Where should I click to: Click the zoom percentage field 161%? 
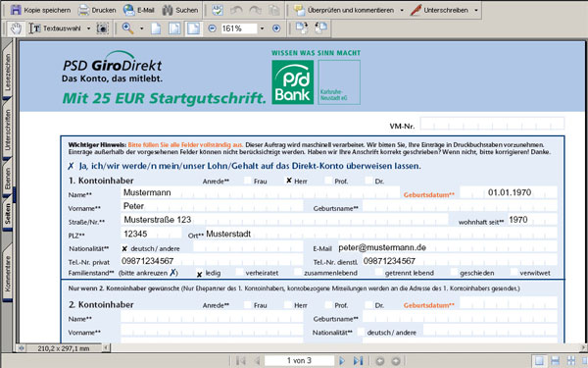tap(239, 28)
